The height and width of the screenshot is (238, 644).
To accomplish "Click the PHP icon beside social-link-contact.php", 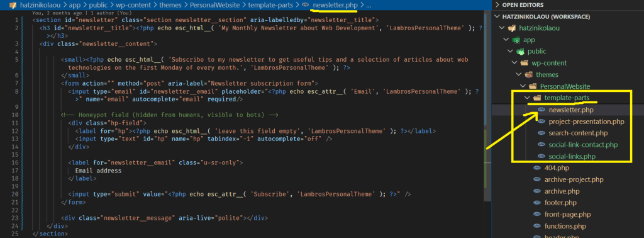I will point(541,145).
